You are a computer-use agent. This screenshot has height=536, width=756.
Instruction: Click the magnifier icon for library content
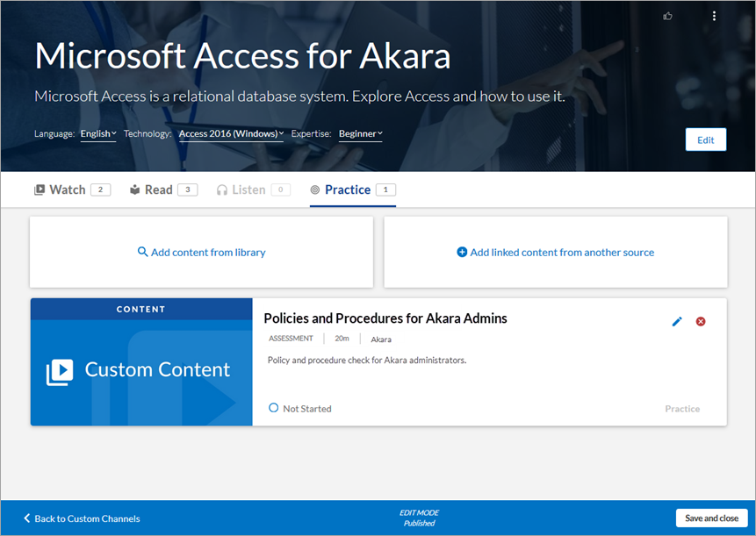tap(143, 252)
